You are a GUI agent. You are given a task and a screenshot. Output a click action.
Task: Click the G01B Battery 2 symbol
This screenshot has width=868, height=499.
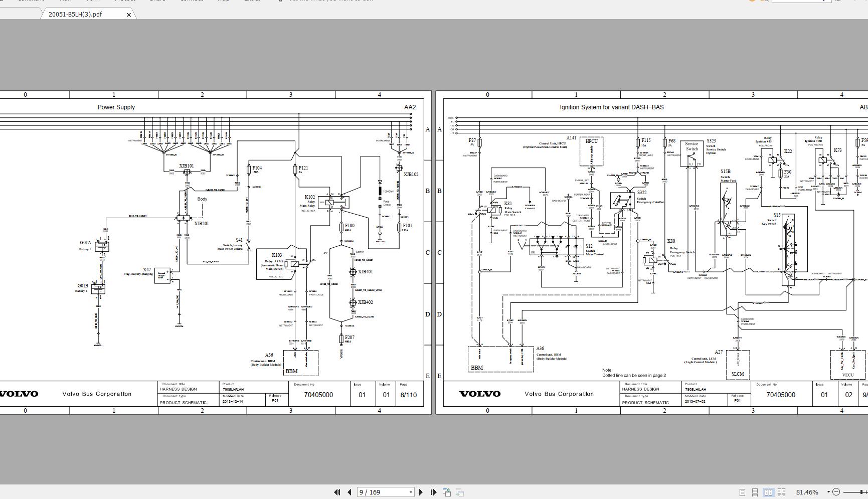98,288
